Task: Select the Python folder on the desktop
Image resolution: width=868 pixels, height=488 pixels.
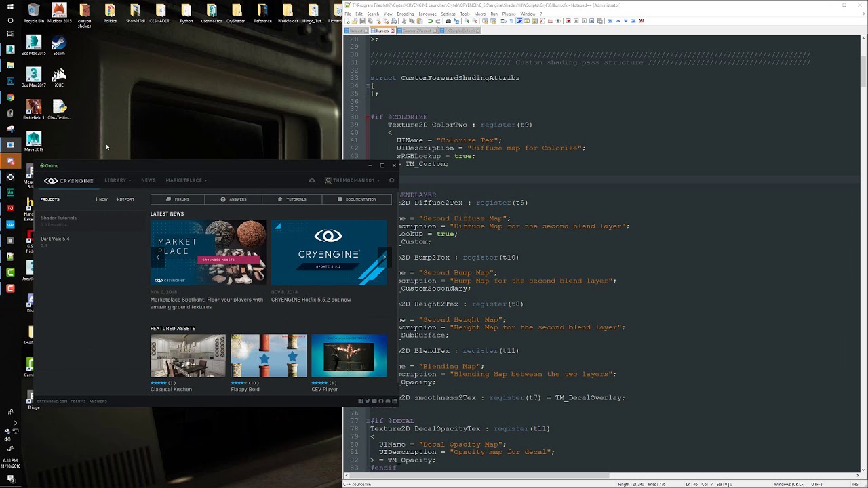Action: click(186, 13)
